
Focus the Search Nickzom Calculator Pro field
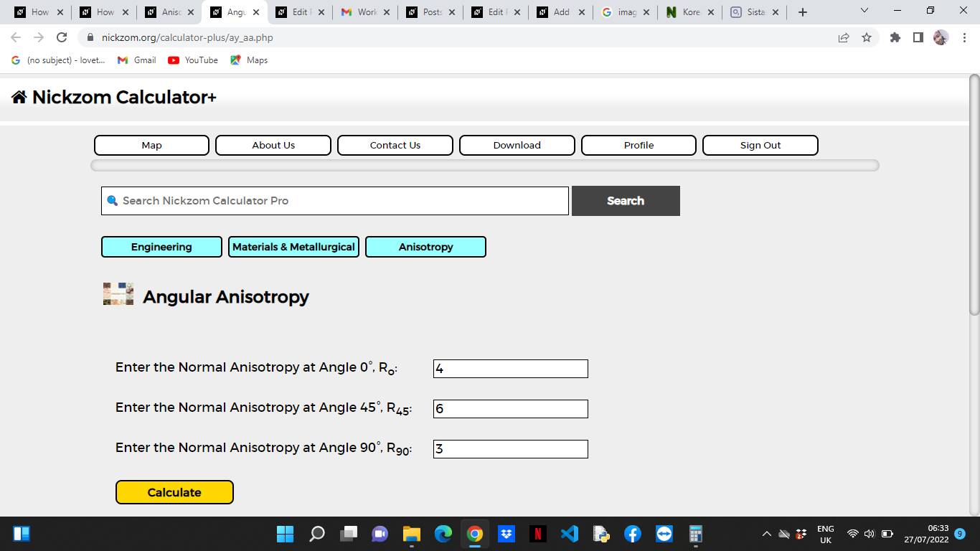[335, 201]
